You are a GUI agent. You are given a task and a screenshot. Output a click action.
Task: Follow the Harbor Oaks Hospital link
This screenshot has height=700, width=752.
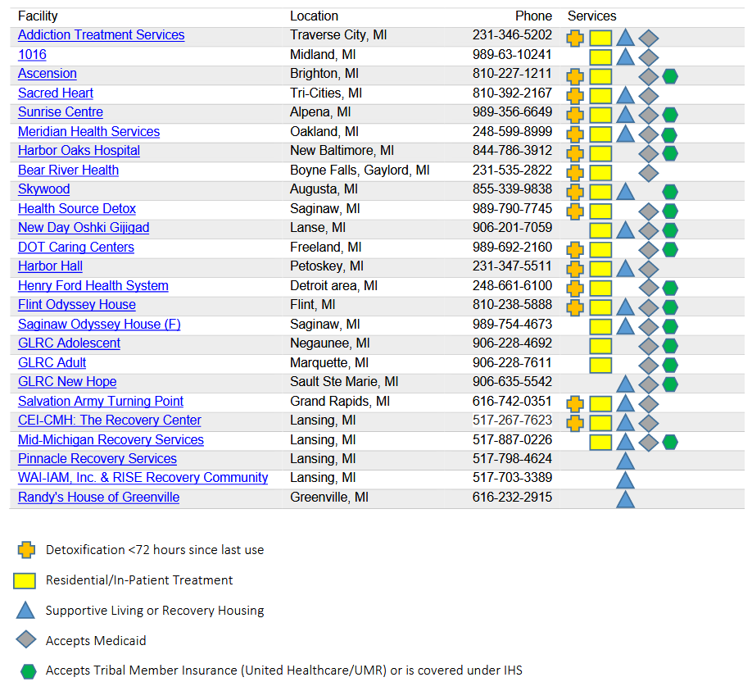click(x=79, y=151)
